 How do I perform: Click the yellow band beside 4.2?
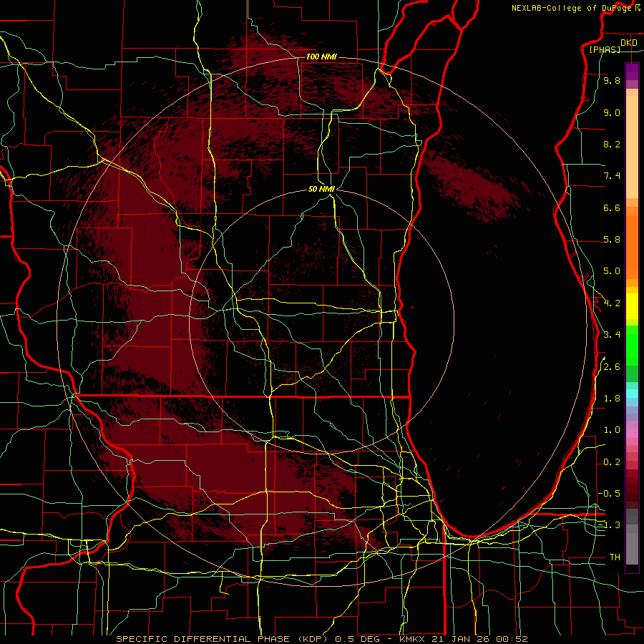tap(632, 306)
